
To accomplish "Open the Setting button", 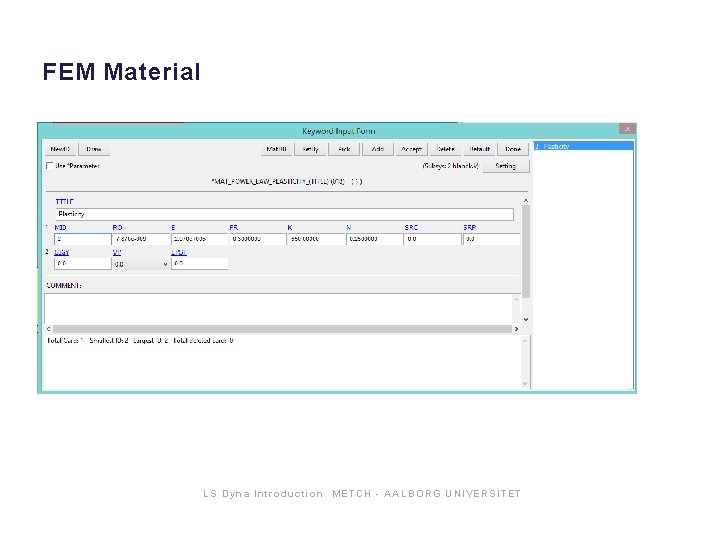I will coord(506,166).
